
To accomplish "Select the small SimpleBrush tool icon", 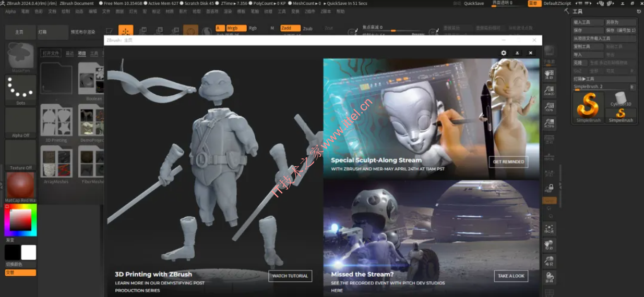I will 621,115.
